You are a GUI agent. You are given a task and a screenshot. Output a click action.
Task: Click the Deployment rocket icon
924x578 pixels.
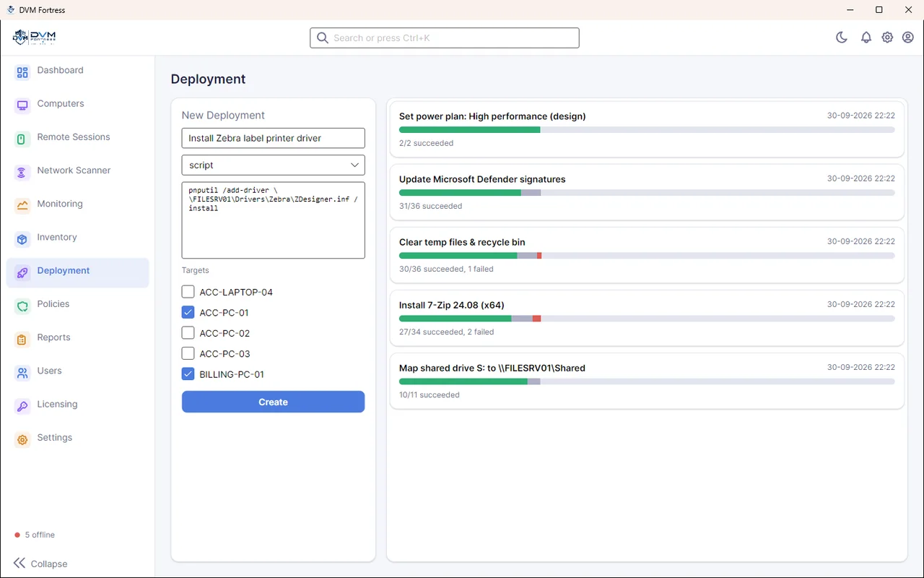tap(22, 272)
